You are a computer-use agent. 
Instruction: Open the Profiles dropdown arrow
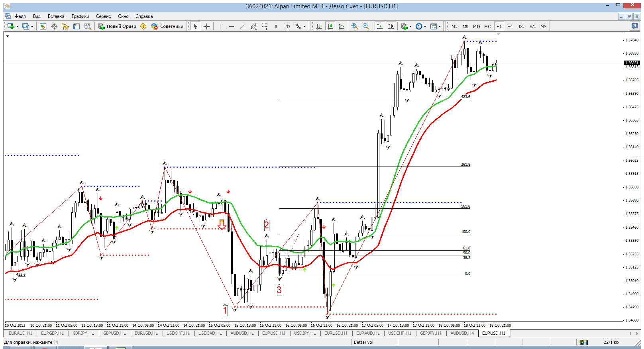[x=32, y=27]
